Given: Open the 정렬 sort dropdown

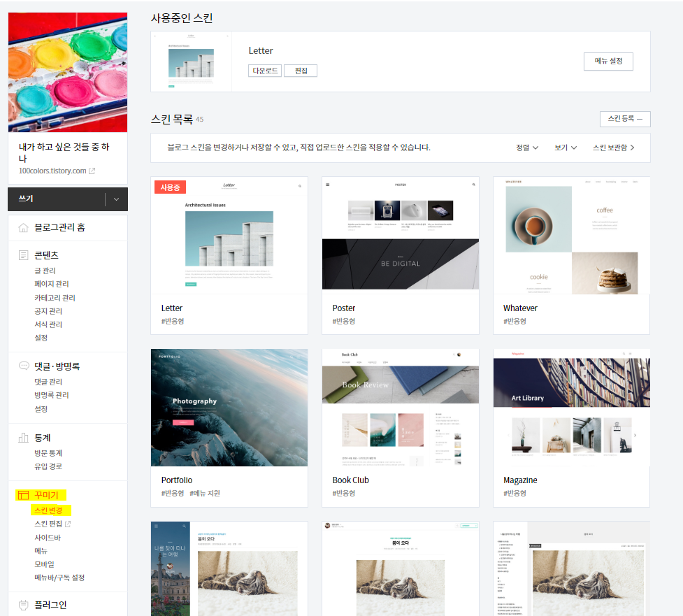Looking at the screenshot, I should [527, 148].
